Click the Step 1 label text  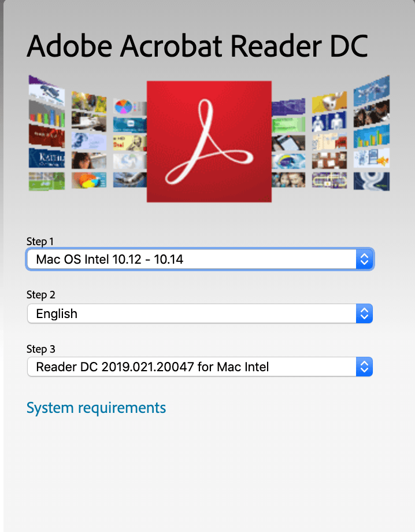40,242
